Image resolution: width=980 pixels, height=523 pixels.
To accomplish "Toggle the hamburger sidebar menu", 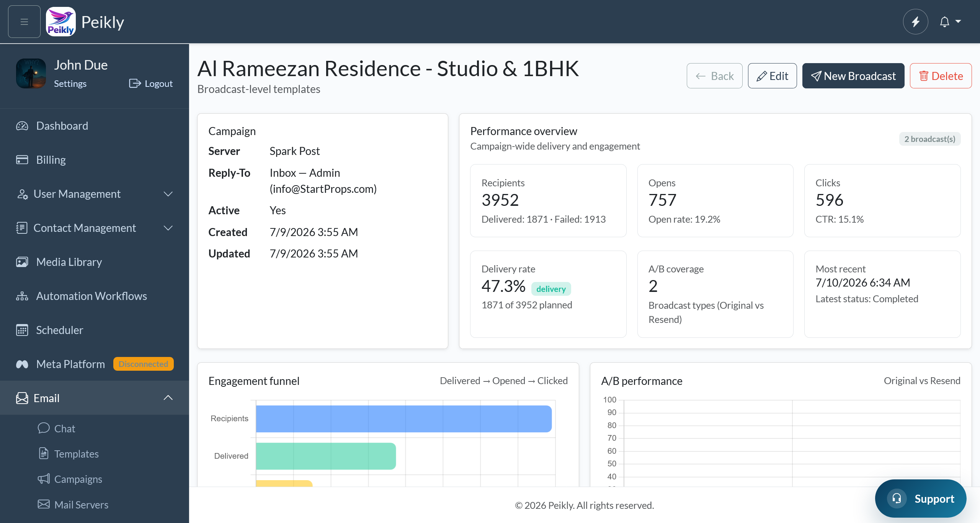I will coord(24,22).
